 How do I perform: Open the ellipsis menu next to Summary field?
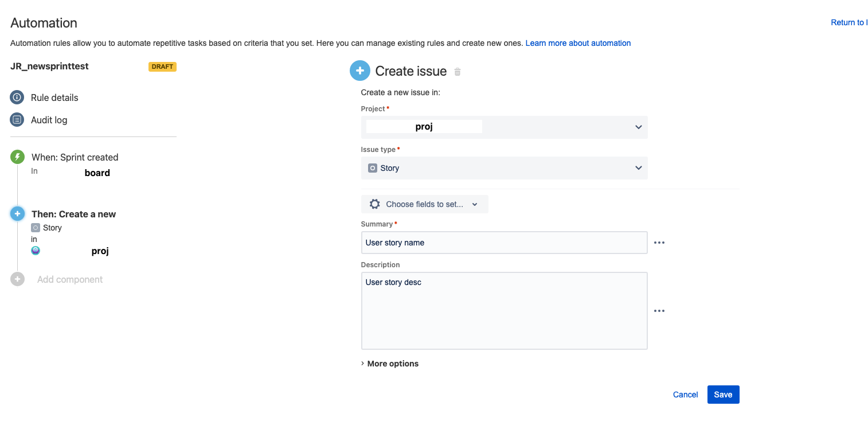[659, 242]
